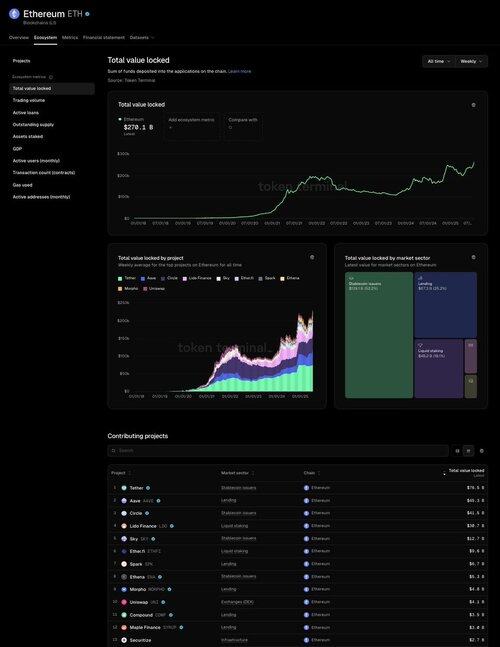The width and height of the screenshot is (500, 647).
Task: Switch to first table view icon beside search
Action: tap(457, 451)
